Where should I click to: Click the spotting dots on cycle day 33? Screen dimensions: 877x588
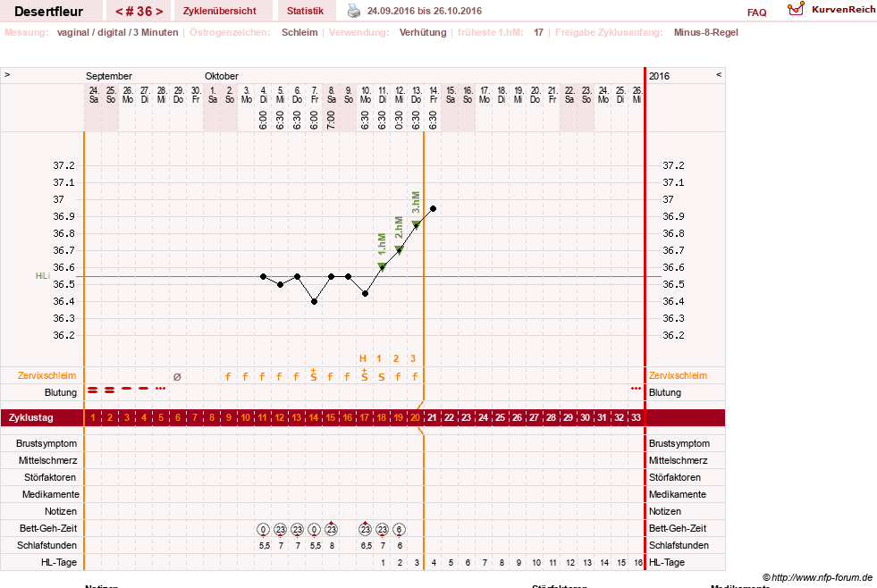(636, 388)
